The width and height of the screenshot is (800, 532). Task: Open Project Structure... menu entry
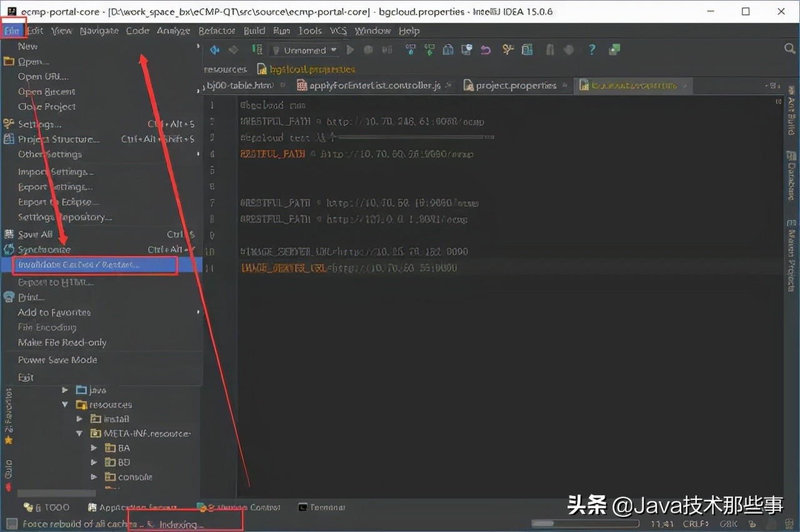point(101,139)
